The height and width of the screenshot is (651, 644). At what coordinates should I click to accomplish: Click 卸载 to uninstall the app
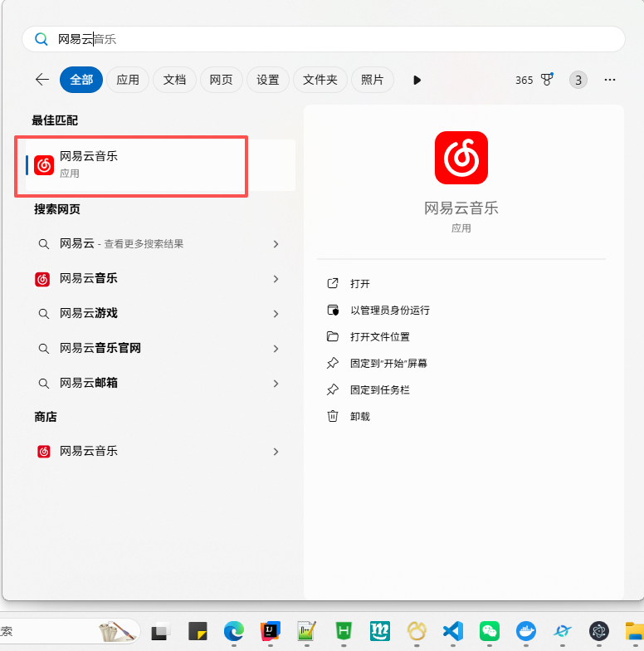coord(359,416)
